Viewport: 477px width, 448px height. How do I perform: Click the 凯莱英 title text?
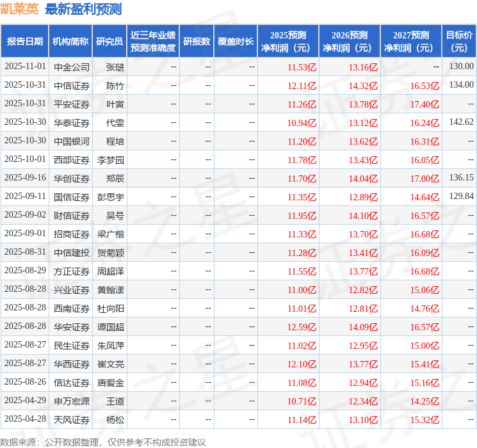pos(19,9)
